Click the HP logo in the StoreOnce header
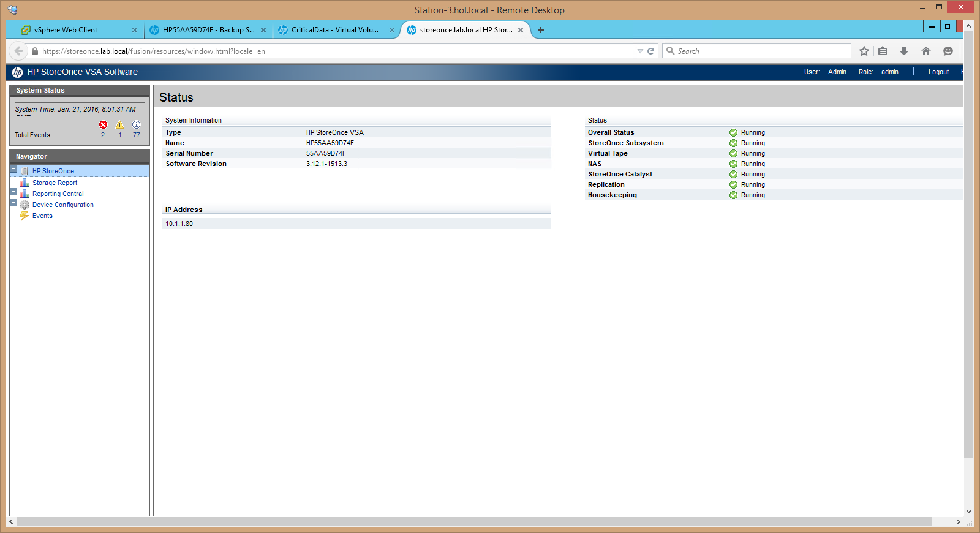 click(x=18, y=72)
